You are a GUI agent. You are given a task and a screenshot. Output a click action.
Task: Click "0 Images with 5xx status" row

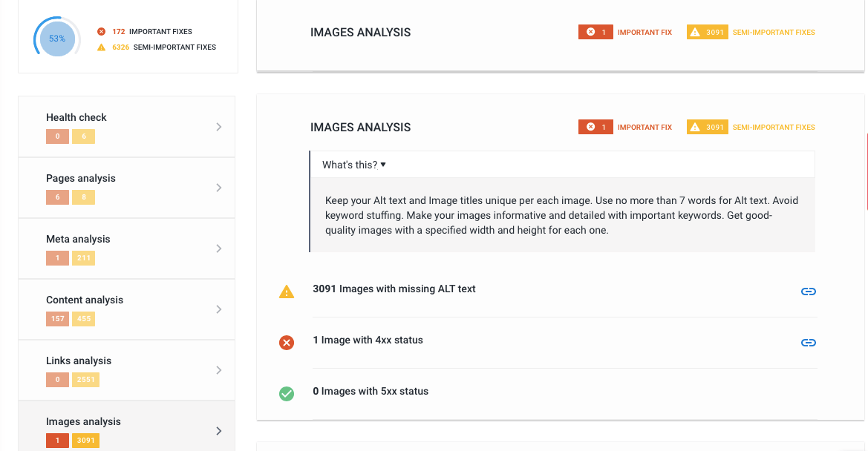[548, 394]
